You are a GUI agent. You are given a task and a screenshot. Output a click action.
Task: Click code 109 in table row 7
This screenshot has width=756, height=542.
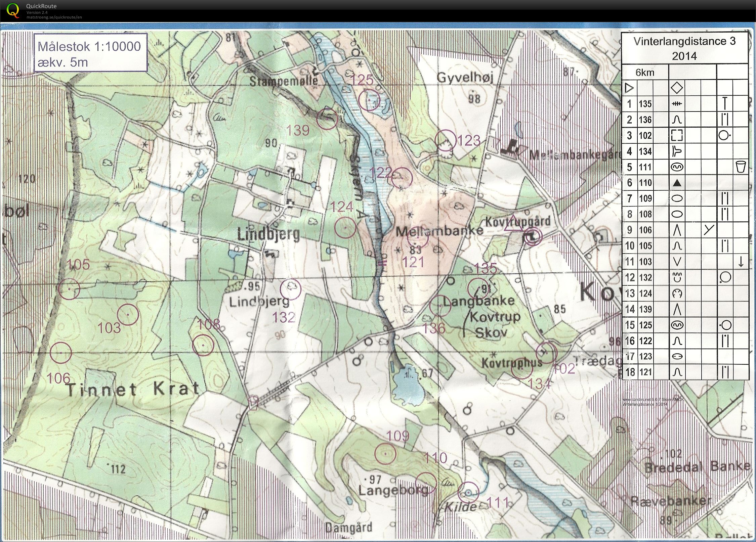click(x=645, y=198)
